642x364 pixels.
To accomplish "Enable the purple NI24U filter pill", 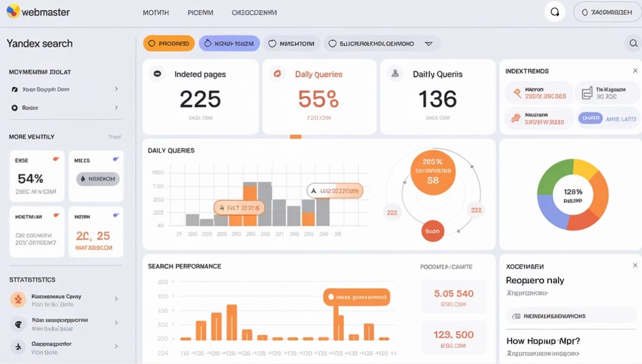I will [x=229, y=43].
